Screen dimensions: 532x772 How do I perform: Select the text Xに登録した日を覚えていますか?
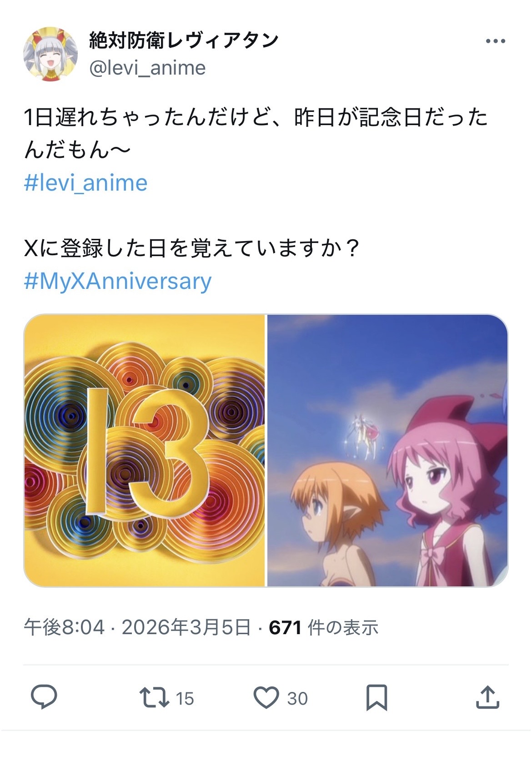click(x=184, y=248)
